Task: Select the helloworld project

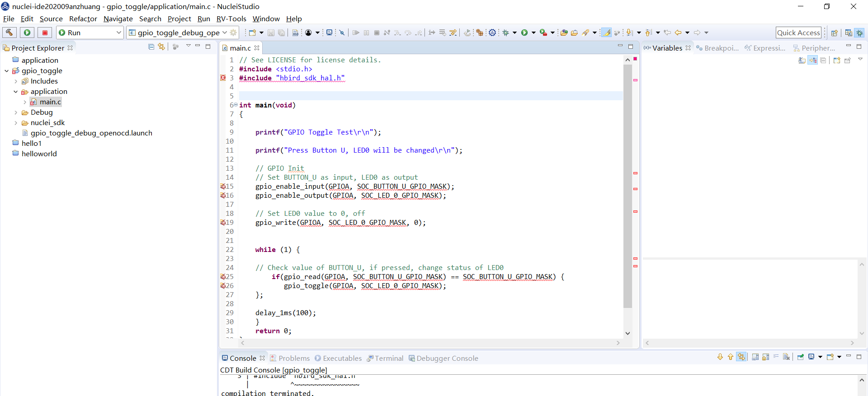Action: (39, 154)
